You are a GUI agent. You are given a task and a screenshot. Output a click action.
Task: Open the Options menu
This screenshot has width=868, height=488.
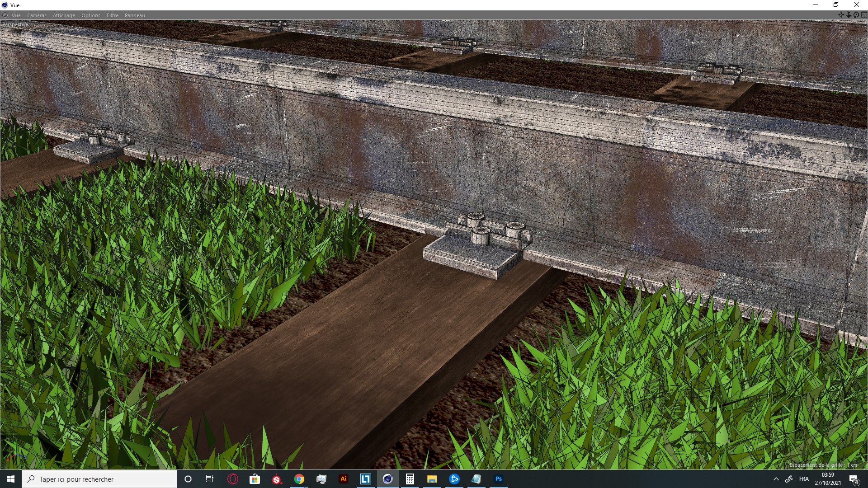(x=91, y=15)
